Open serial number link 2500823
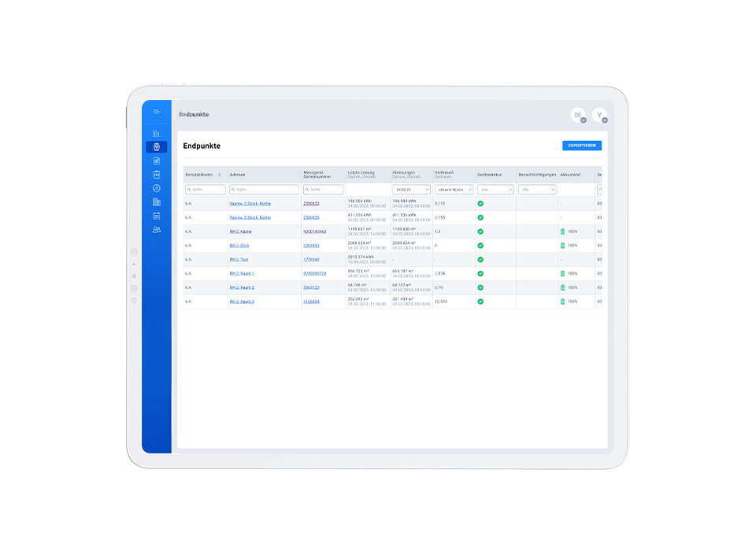 (x=312, y=203)
